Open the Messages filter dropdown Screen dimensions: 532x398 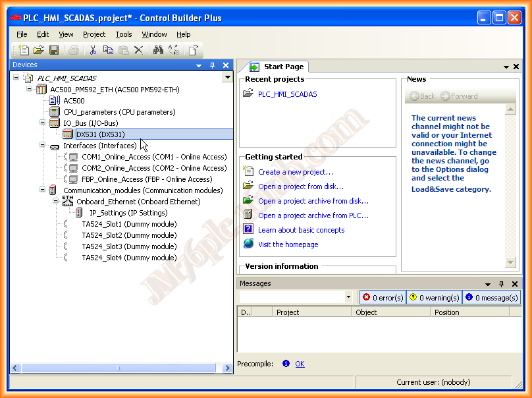pos(350,297)
